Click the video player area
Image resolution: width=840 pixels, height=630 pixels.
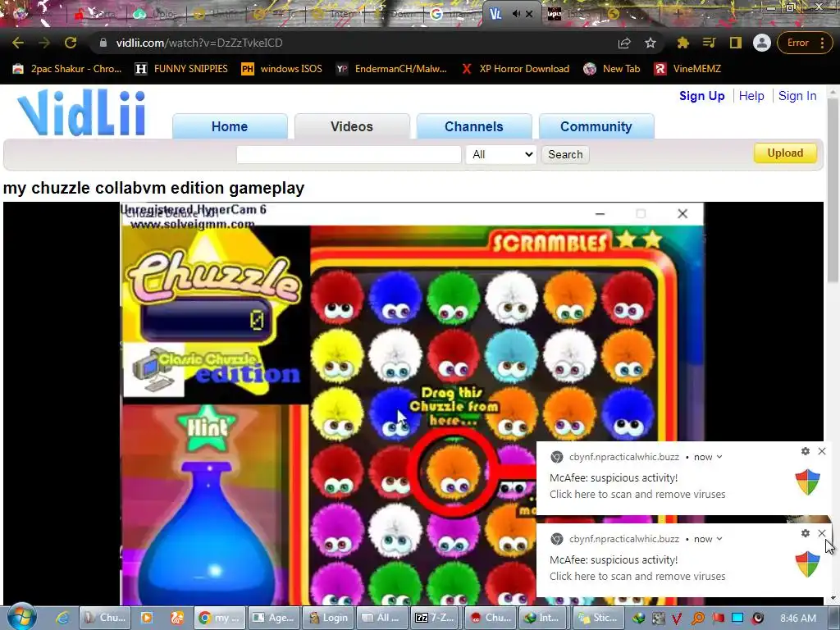[x=413, y=404]
